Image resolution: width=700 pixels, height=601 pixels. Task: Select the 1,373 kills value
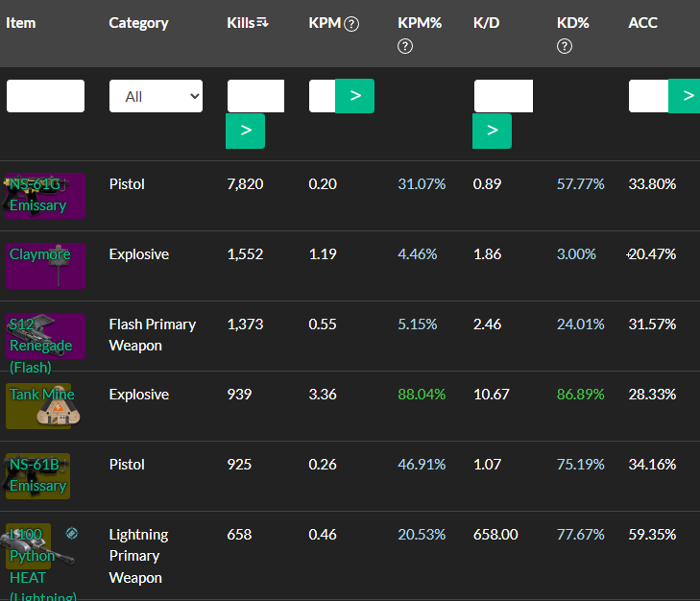245,325
